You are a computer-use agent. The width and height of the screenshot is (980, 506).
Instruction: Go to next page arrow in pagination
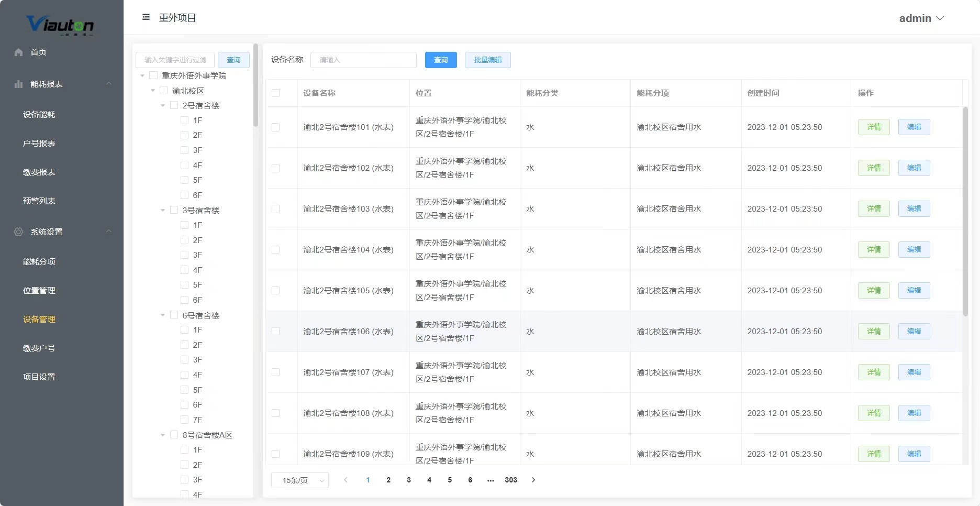(533, 480)
